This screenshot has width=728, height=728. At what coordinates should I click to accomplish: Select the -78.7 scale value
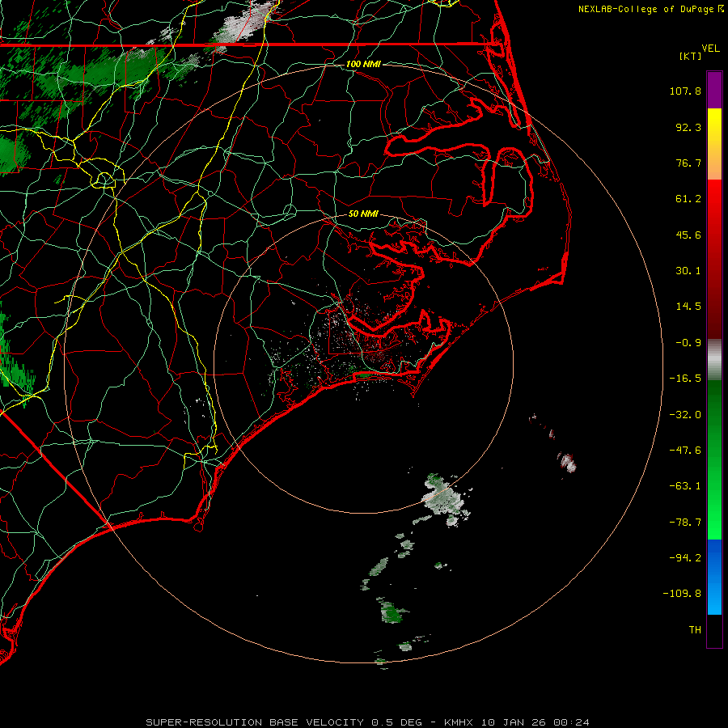(x=685, y=523)
